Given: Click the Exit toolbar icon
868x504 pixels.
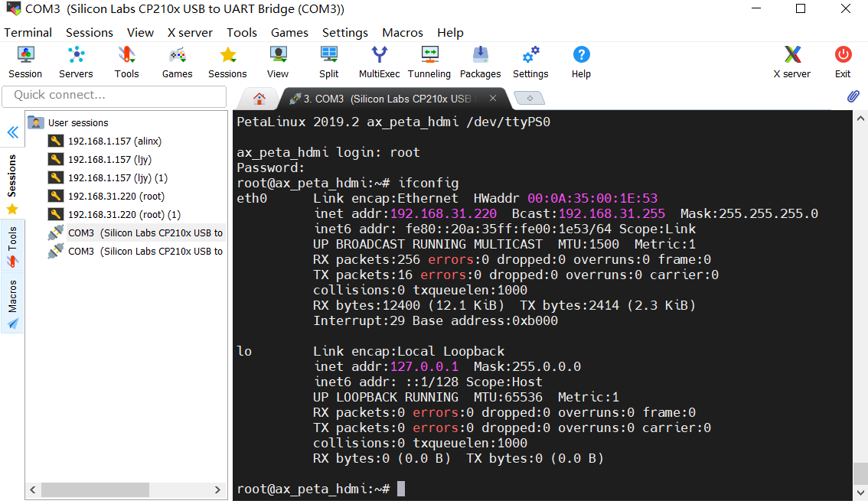Looking at the screenshot, I should click(x=842, y=61).
